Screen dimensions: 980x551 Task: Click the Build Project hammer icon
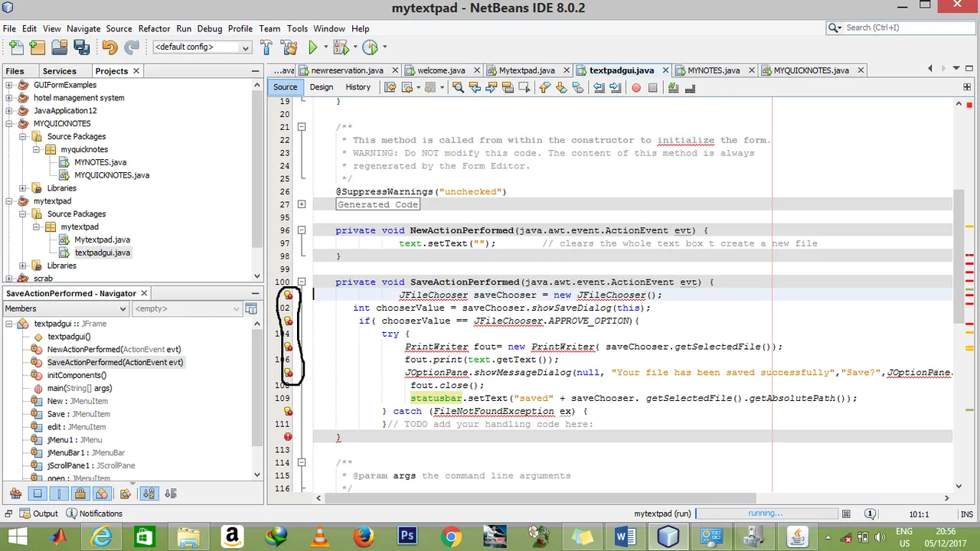click(x=266, y=47)
